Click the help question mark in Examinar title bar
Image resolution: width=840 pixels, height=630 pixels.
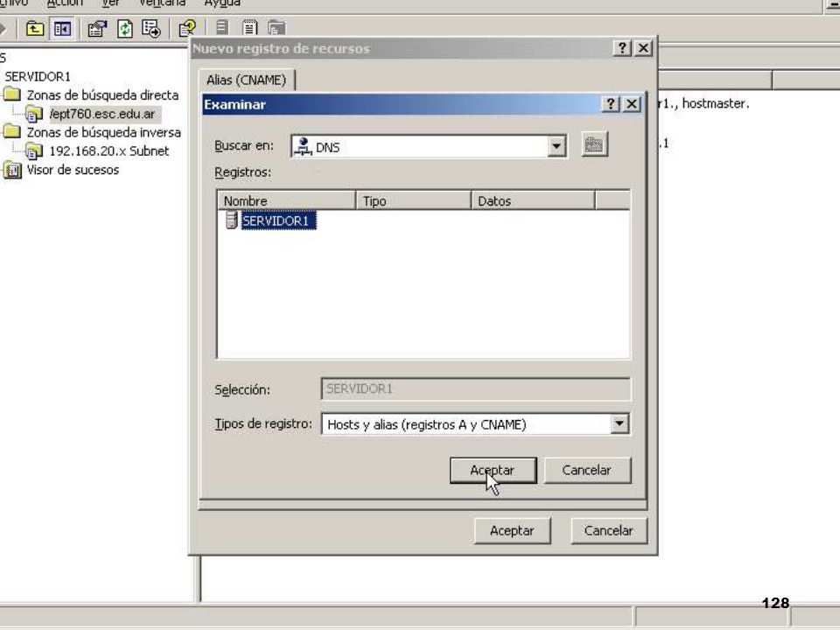pyautogui.click(x=611, y=104)
